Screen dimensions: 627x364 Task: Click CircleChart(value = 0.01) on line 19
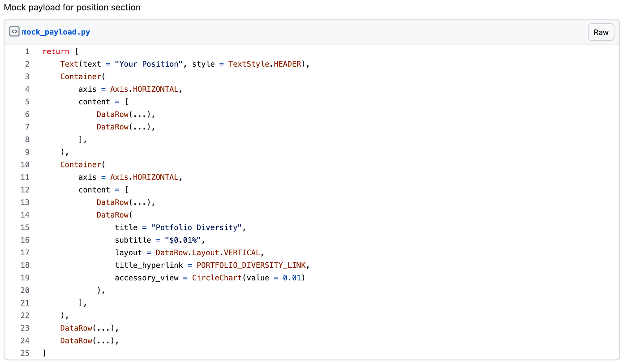tap(249, 278)
